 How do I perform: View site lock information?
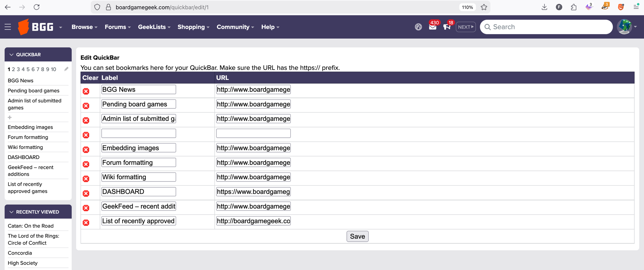[x=109, y=7]
